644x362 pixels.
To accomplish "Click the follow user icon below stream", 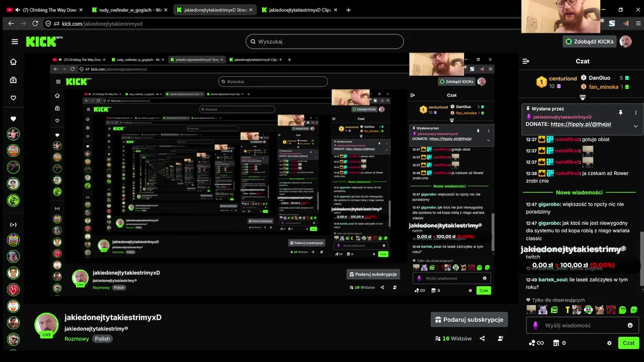I will [501, 339].
